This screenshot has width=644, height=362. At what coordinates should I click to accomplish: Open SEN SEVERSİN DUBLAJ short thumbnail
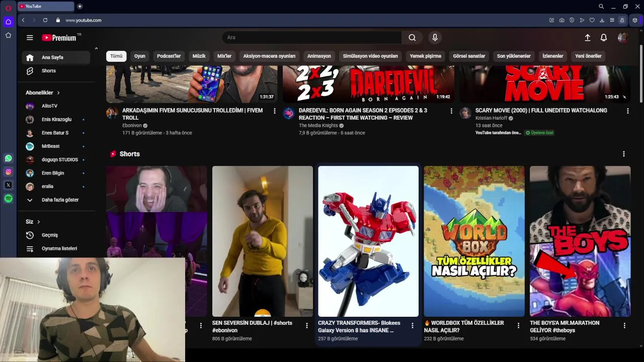click(x=263, y=241)
